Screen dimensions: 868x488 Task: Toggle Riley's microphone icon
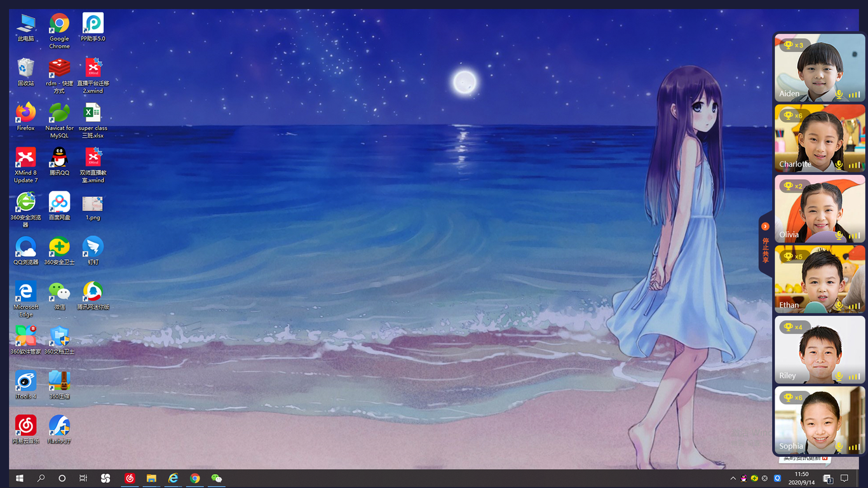point(839,376)
